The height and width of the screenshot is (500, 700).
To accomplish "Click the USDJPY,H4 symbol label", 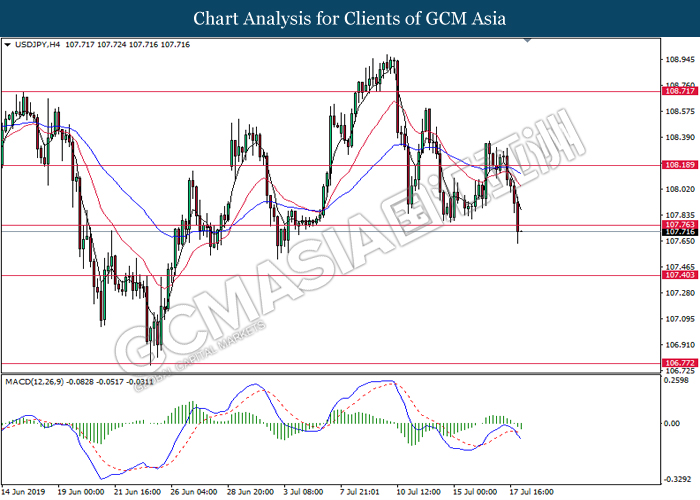I will point(38,45).
